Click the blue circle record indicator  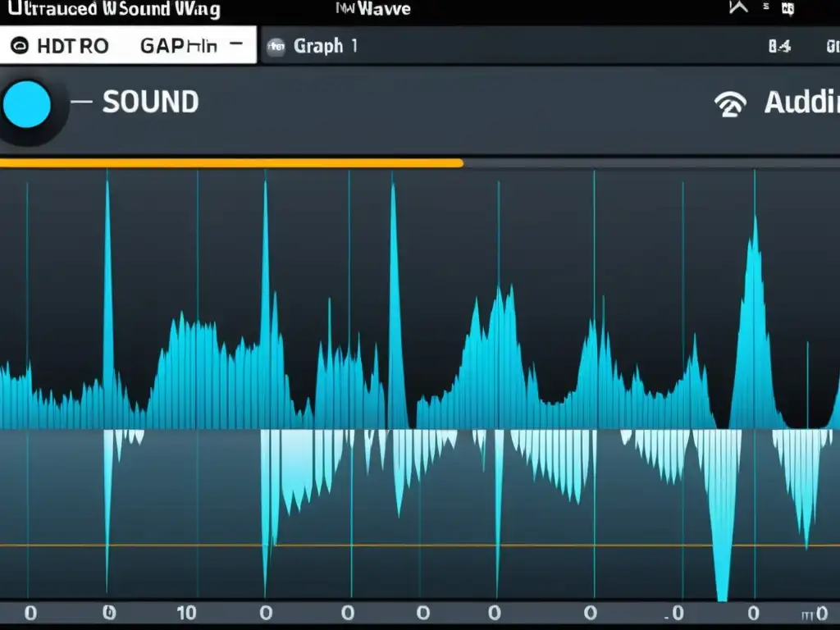tap(27, 106)
